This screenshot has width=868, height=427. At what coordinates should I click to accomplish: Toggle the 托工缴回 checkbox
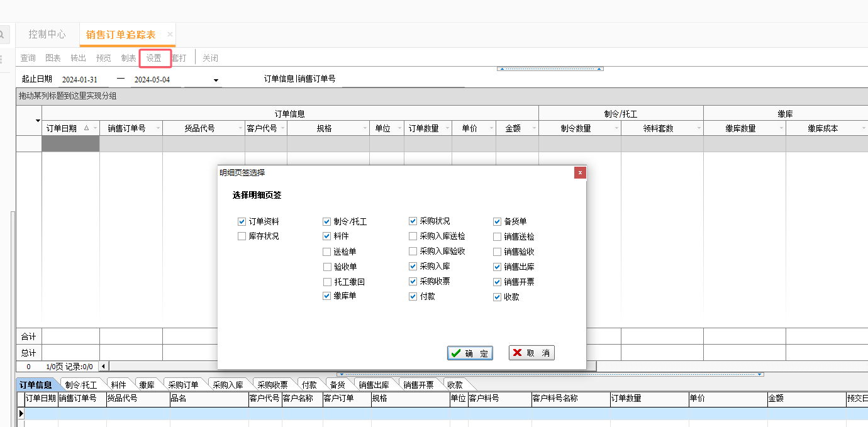click(327, 282)
